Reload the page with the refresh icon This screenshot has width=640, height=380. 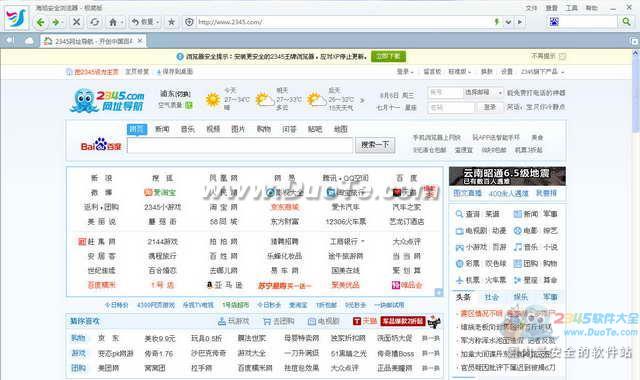[x=95, y=22]
